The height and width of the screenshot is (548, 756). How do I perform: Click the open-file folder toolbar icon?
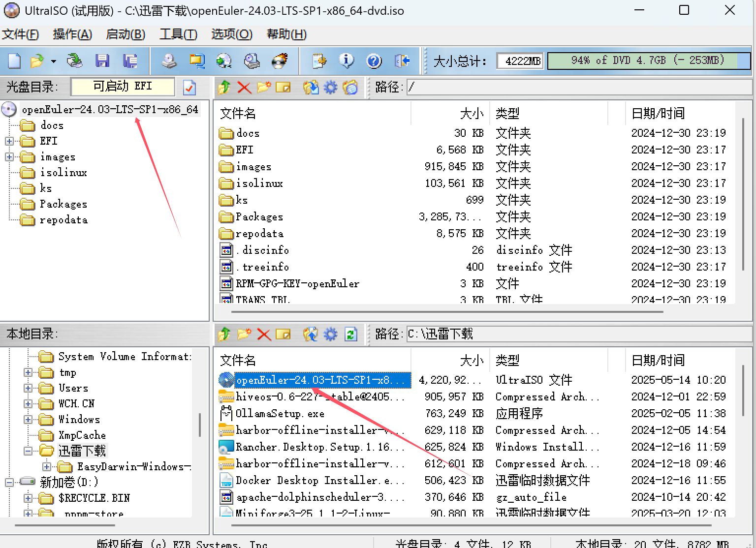[x=37, y=61]
